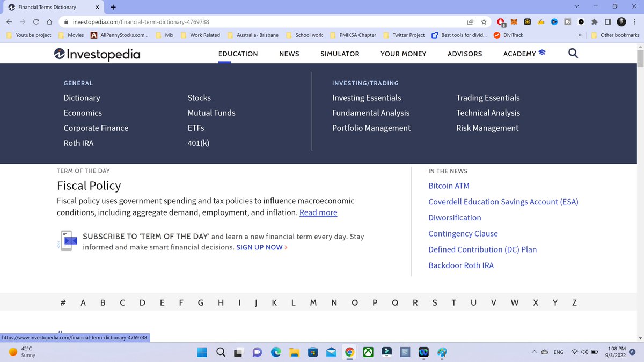Select Dictionary under General
This screenshot has height=362, width=644.
click(82, 98)
